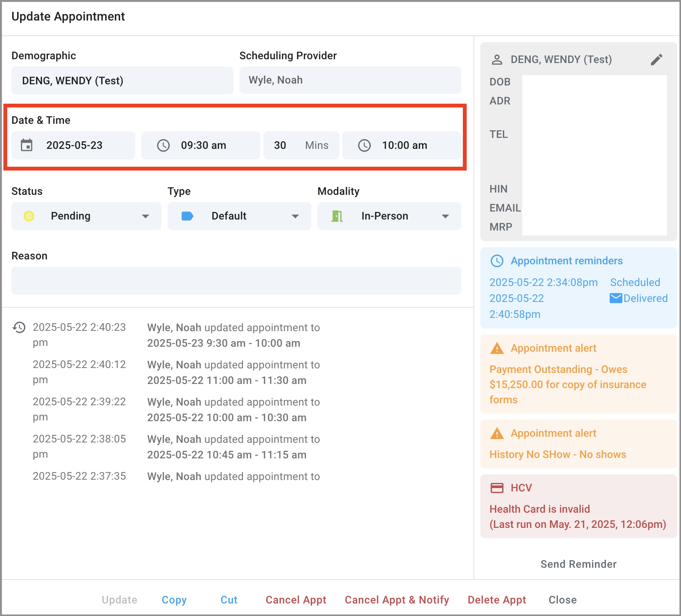Click warning icon on Payment Outstanding alert

(x=497, y=348)
